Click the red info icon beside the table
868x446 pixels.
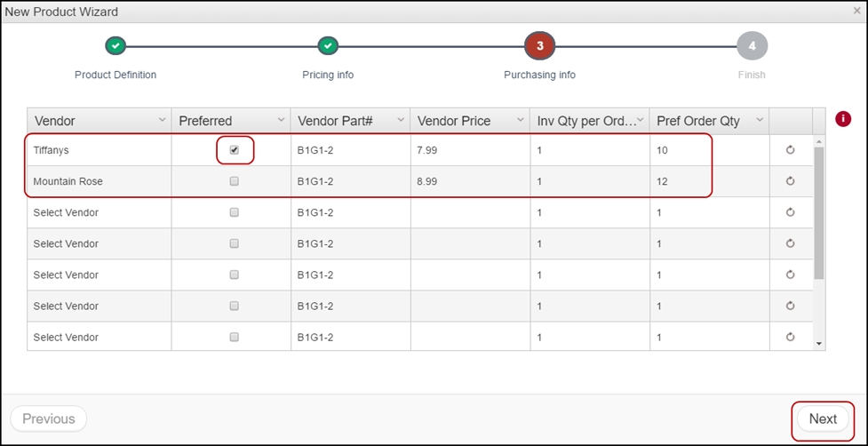tap(842, 119)
